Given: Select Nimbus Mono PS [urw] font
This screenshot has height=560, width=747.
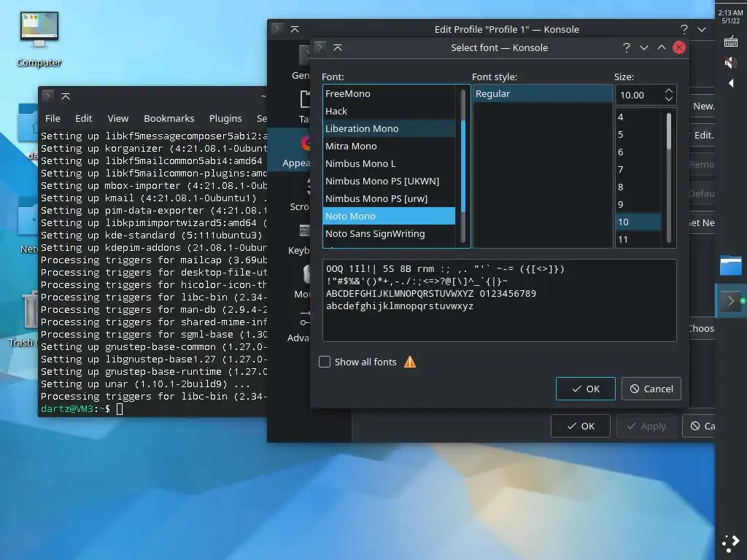Looking at the screenshot, I should (390, 198).
